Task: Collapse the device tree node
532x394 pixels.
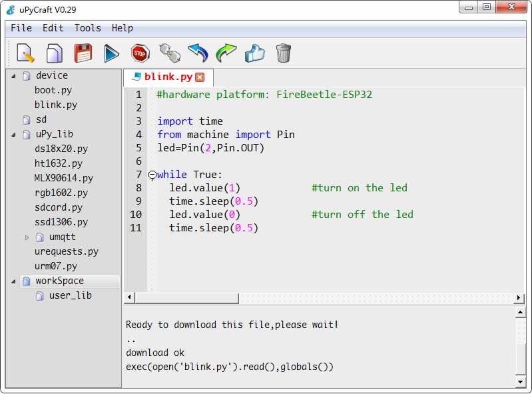Action: pos(13,77)
